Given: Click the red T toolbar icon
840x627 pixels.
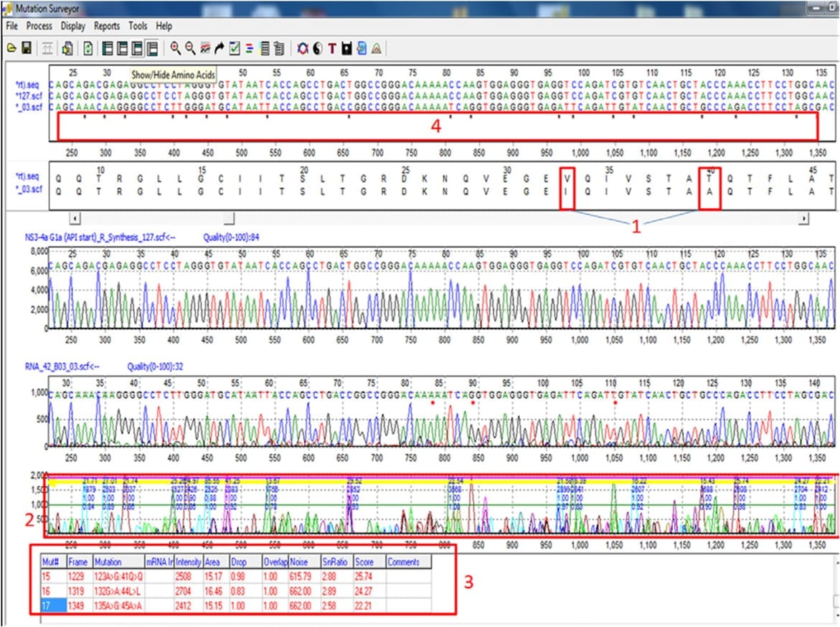Looking at the screenshot, I should coord(331,48).
